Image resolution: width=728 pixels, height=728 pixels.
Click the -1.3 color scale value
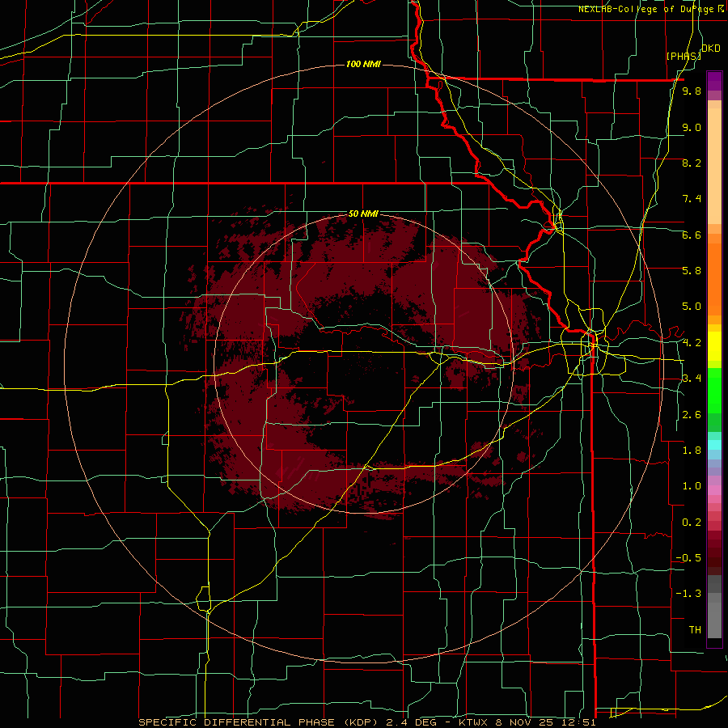click(x=688, y=594)
